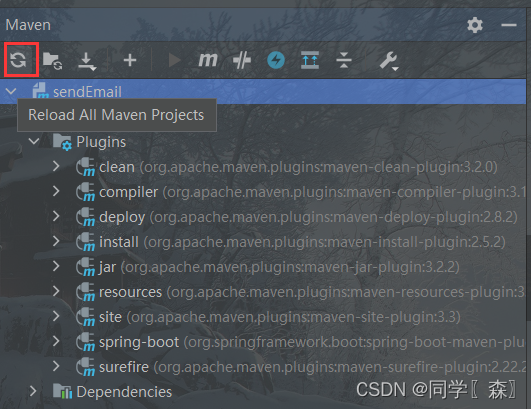Expand the spring-boot plugin chevron
531x409 pixels.
tap(56, 341)
